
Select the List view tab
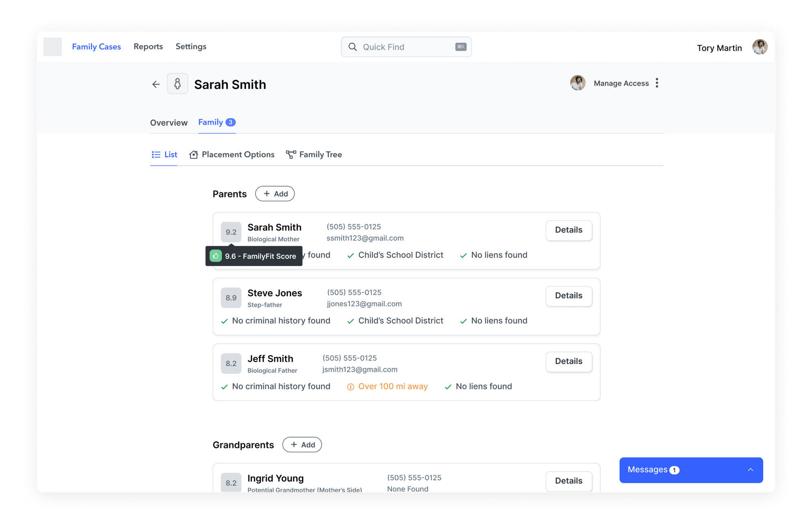point(164,155)
